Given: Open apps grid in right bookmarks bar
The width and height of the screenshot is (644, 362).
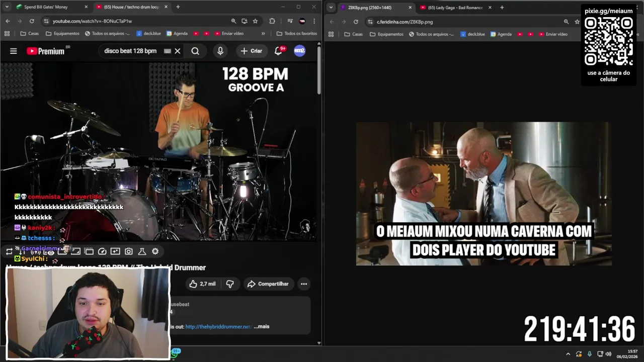Looking at the screenshot, I should coord(331,34).
